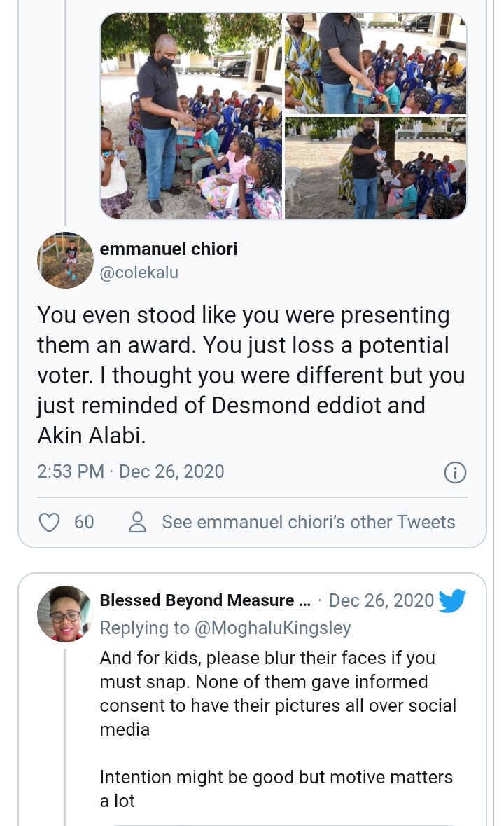Open the bottom-right photo under tree
The height and width of the screenshot is (826, 504).
tap(375, 167)
